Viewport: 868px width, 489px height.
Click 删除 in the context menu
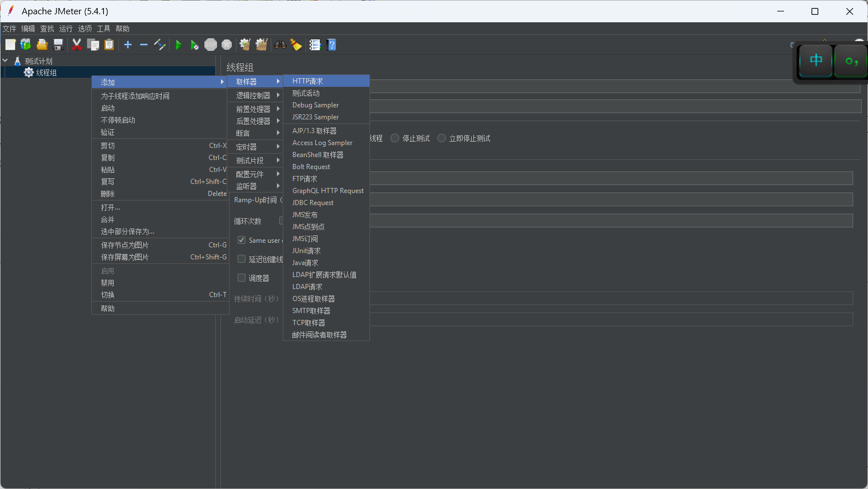(160, 194)
